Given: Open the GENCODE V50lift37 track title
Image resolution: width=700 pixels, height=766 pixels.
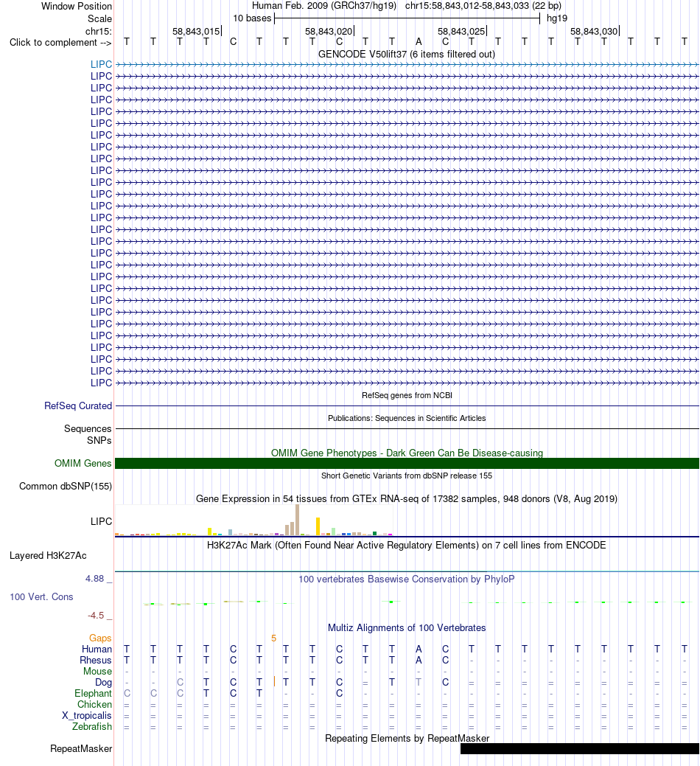Looking at the screenshot, I should click(x=407, y=55).
